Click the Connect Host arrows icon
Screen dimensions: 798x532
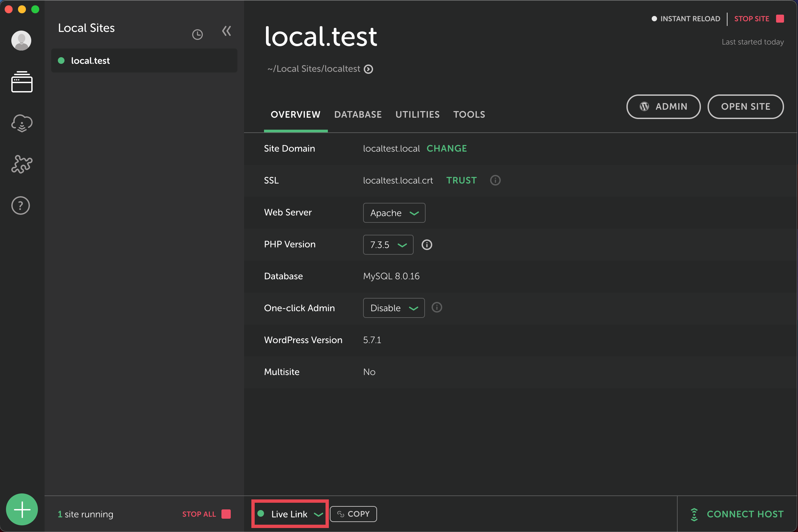[694, 514]
